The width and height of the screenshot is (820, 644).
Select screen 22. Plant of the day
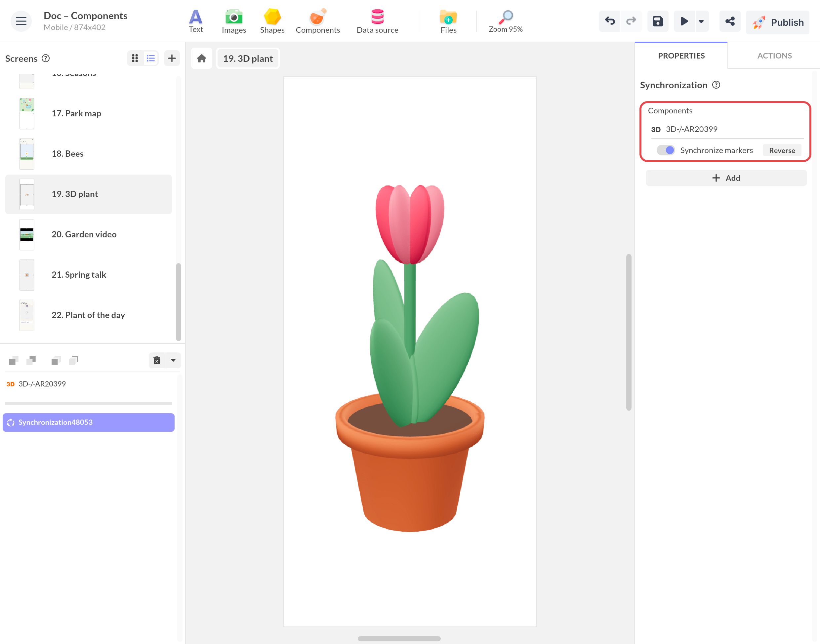coord(89,315)
